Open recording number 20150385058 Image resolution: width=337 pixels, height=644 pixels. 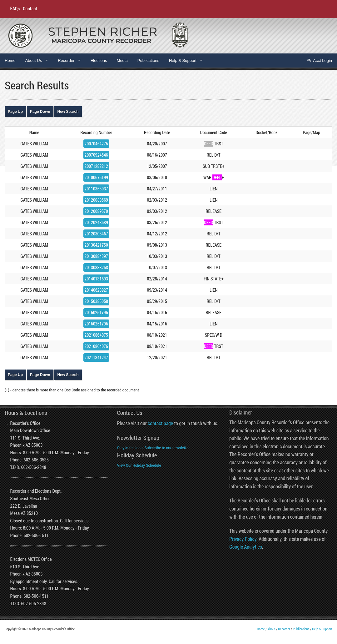(x=96, y=301)
